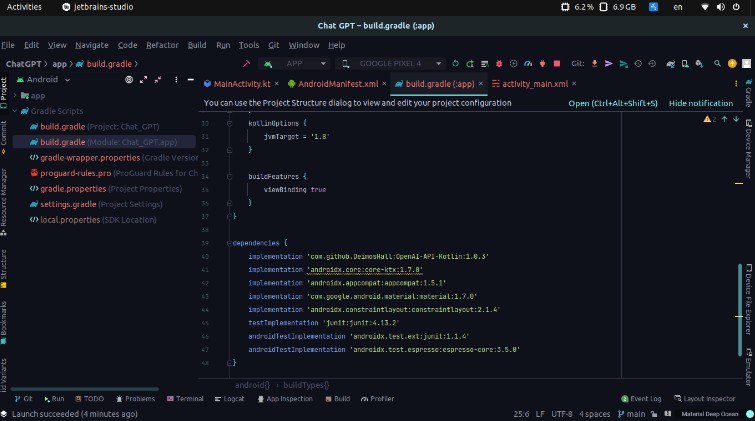The width and height of the screenshot is (755, 421).
Task: Stop the running app with the red square
Action: (x=557, y=64)
